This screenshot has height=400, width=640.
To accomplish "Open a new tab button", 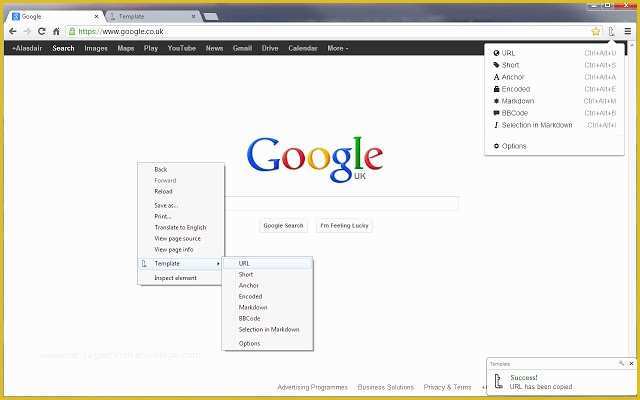I will click(211, 17).
